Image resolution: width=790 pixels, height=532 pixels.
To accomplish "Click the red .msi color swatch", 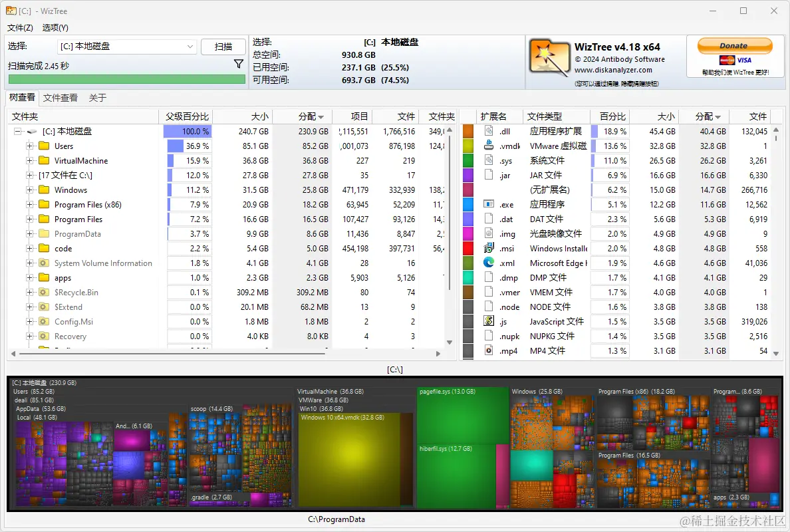I will 468,248.
